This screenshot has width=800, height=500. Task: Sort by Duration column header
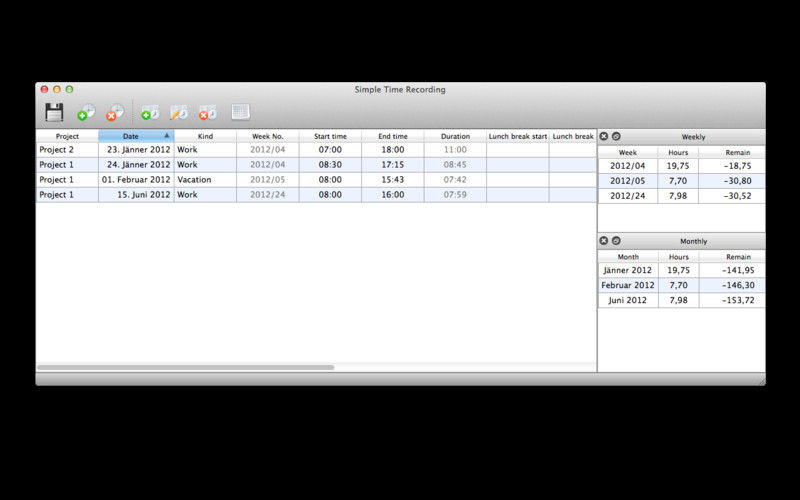[x=455, y=136]
